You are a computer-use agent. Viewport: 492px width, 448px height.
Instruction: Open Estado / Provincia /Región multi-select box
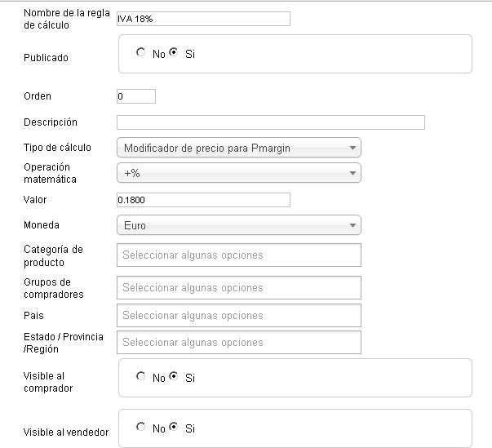(x=239, y=342)
